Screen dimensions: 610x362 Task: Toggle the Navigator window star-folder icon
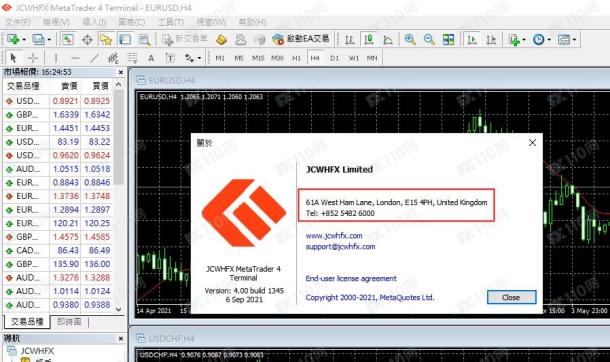(x=106, y=39)
